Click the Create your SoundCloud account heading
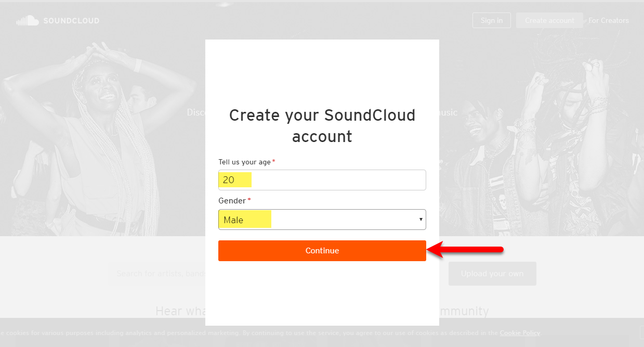 coord(322,125)
